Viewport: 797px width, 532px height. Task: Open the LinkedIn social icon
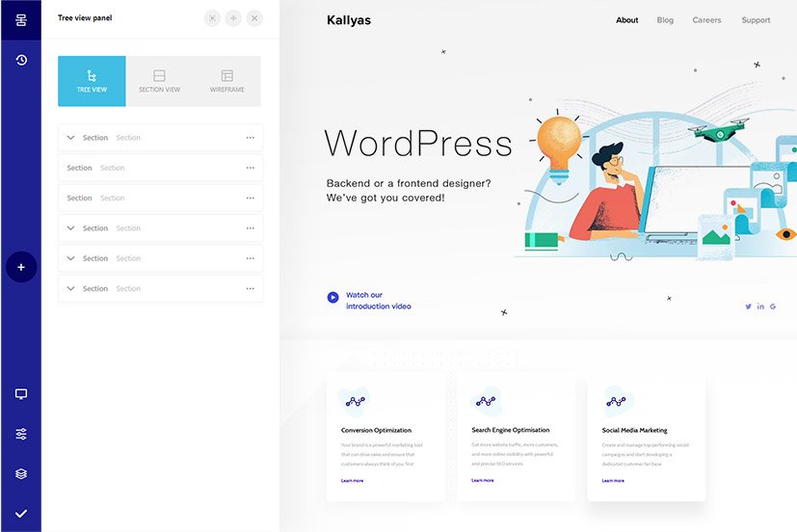tap(760, 306)
